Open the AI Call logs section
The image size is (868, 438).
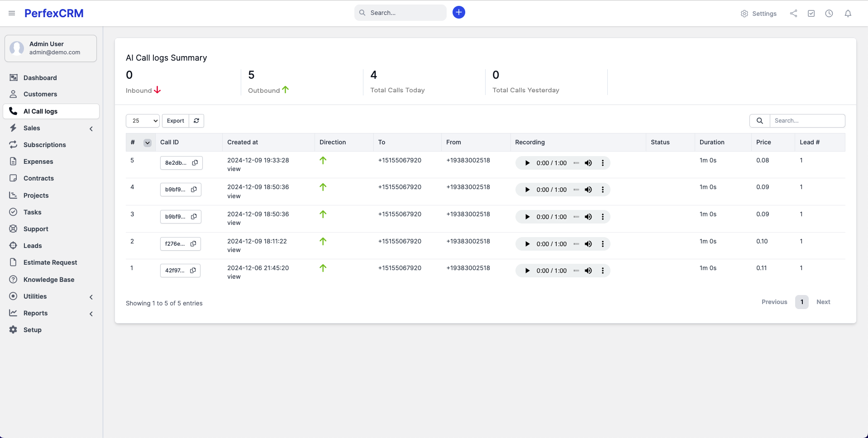coord(41,111)
